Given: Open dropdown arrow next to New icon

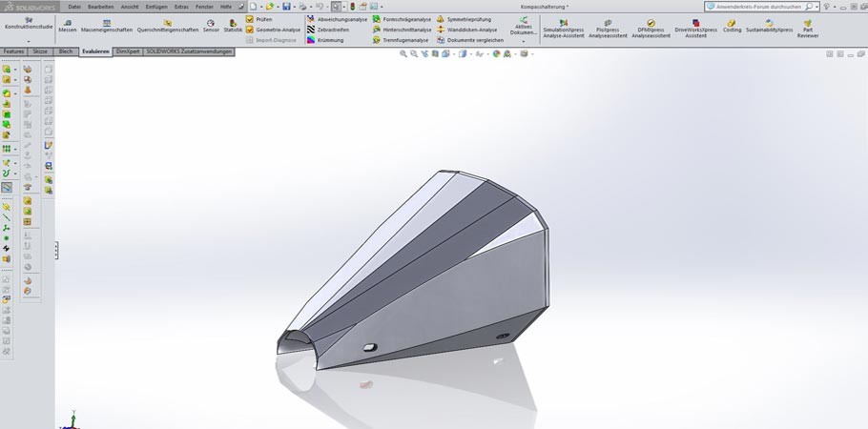Looking at the screenshot, I should pos(260,7).
